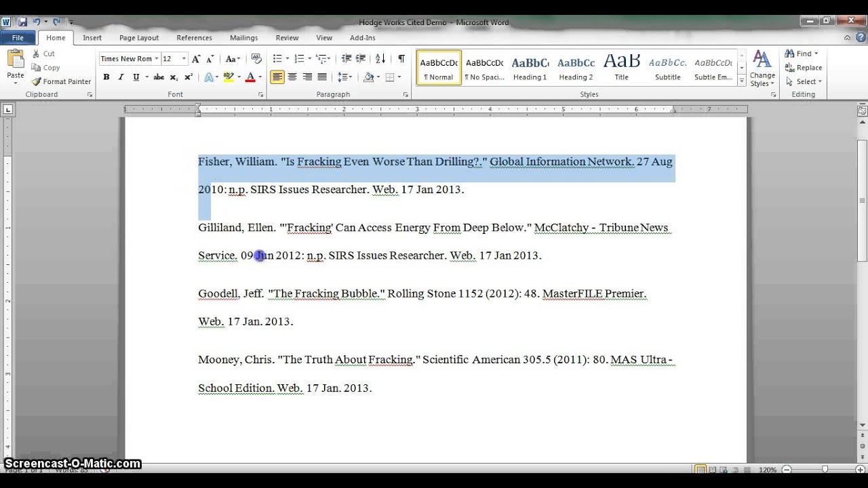868x488 pixels.
Task: Switch to the Review tab
Action: [287, 38]
